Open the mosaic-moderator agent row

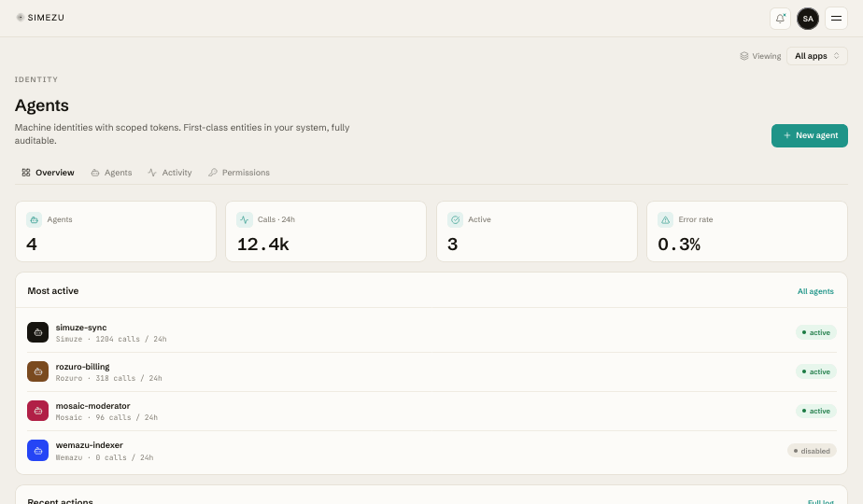point(431,411)
